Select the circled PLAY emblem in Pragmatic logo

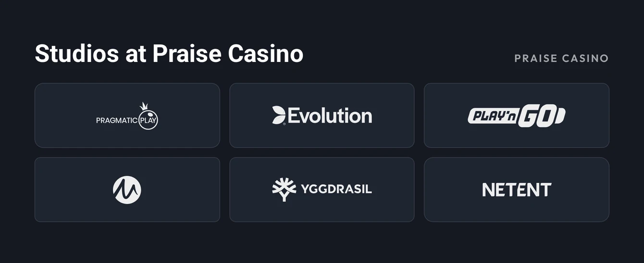148,120
